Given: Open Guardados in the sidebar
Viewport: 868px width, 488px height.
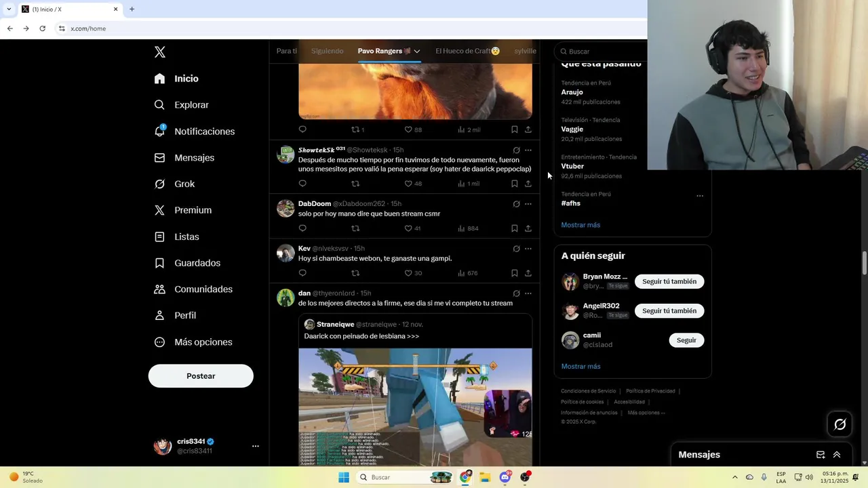Looking at the screenshot, I should (x=187, y=263).
